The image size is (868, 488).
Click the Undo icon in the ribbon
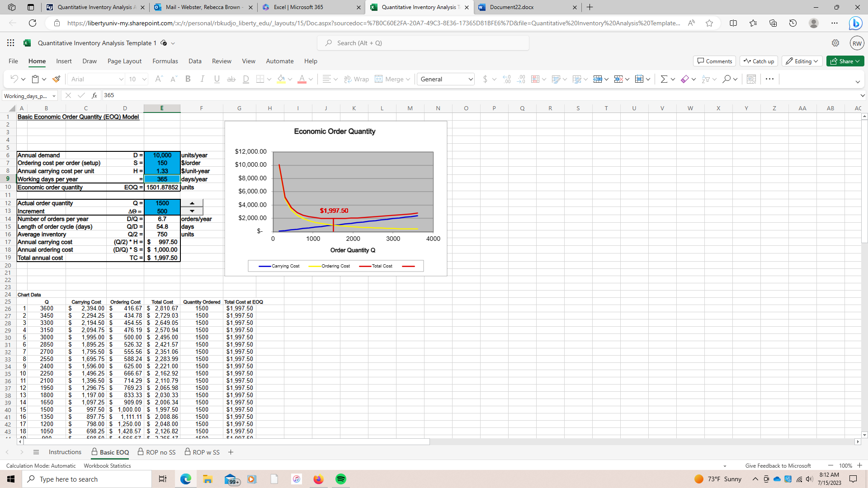pos(14,79)
